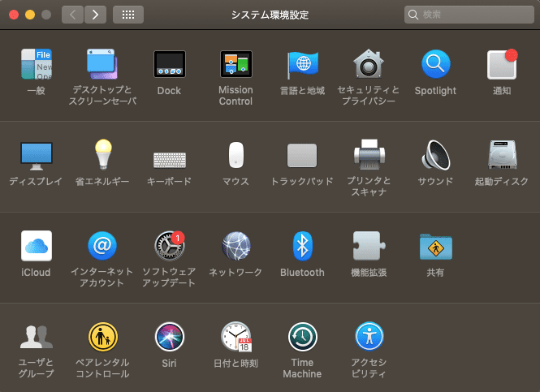This screenshot has height=392, width=540.
Task: Open ソフトウェアアップデート gear icon
Action: click(170, 246)
